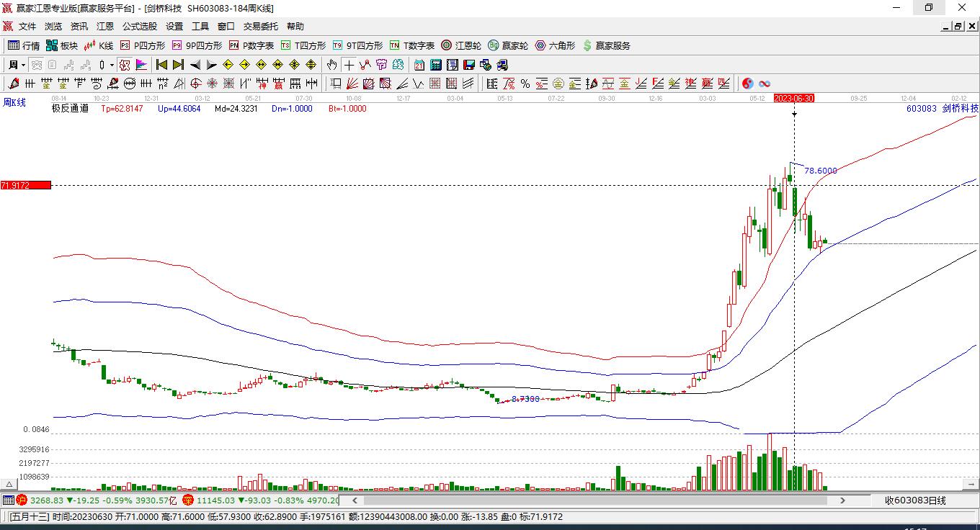This screenshot has height=530, width=980.
Task: Open the T数字表 table
Action: [x=412, y=45]
